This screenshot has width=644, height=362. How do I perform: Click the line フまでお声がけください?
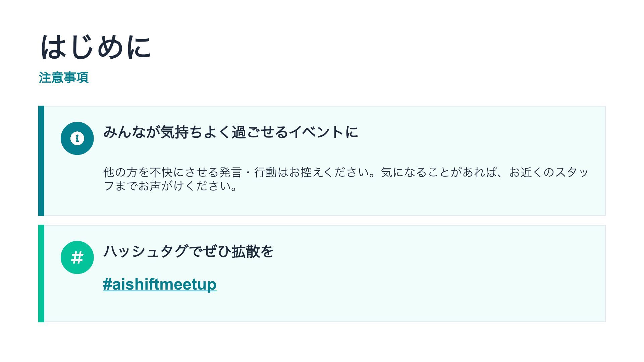(x=171, y=186)
